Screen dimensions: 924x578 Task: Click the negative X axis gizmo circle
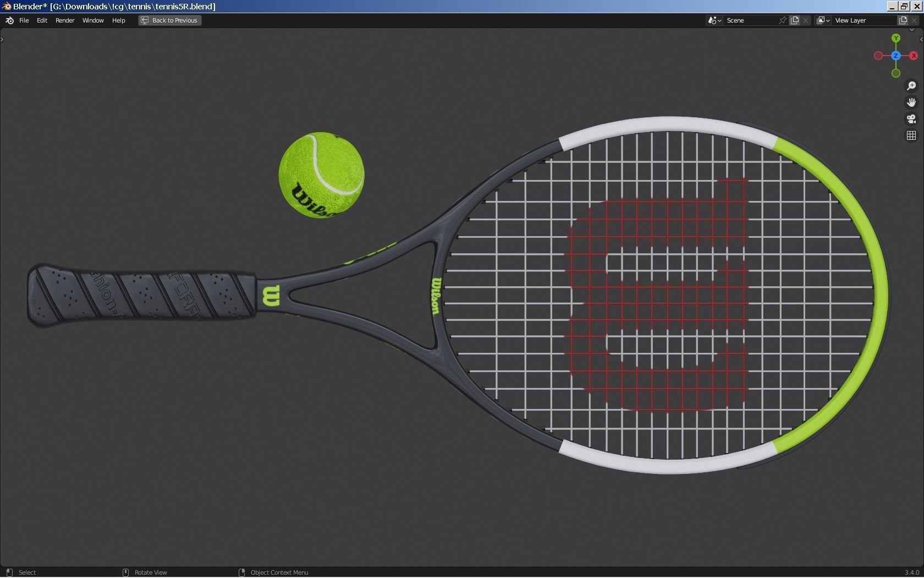click(x=878, y=56)
